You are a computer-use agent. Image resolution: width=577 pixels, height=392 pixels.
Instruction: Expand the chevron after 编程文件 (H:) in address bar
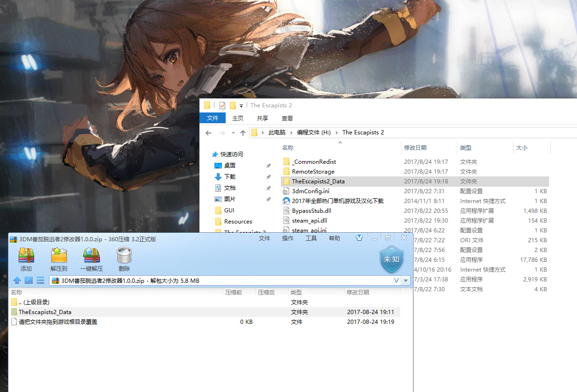coord(336,133)
